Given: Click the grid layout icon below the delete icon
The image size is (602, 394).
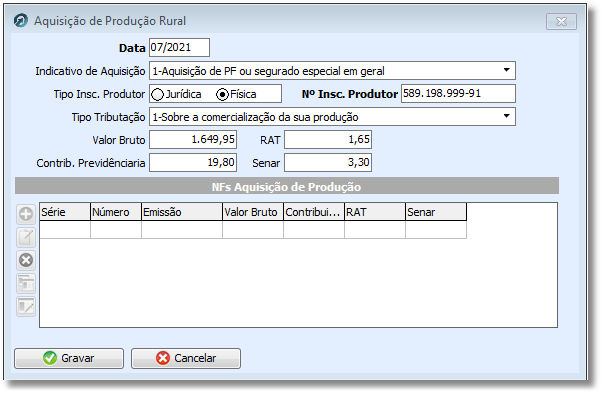Looking at the screenshot, I should point(26,283).
